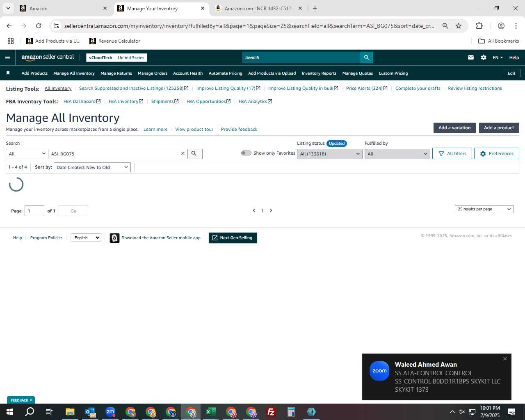Clear the ASI_BG075 search term
Viewport: 525px width, 420px height.
tap(183, 153)
